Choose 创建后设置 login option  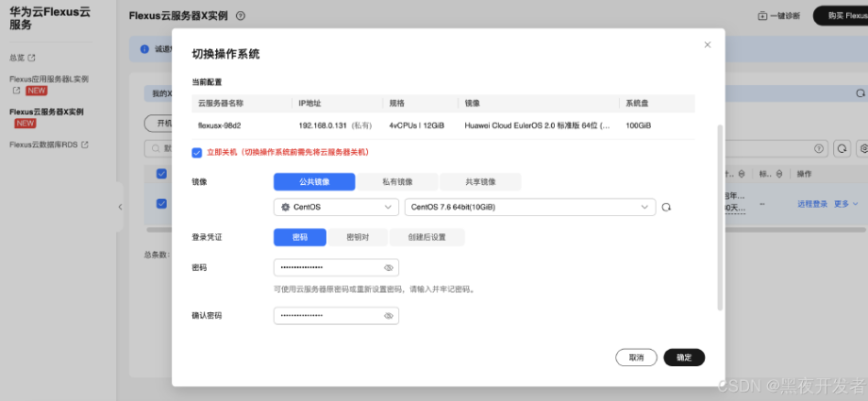[426, 237]
